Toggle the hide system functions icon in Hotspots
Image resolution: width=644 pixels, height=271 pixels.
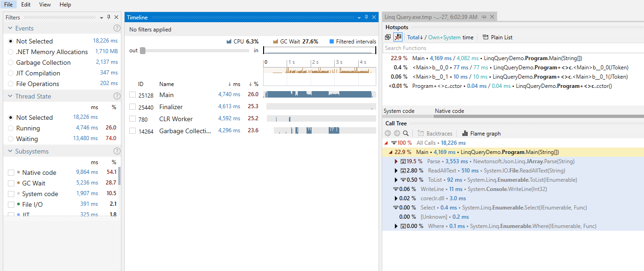pyautogui.click(x=397, y=37)
